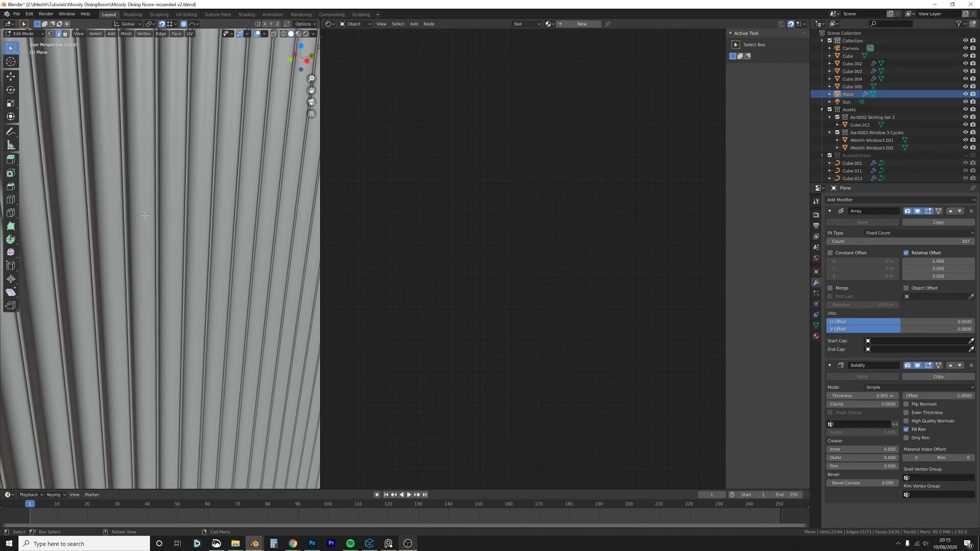Select the Knife tool

(x=11, y=213)
